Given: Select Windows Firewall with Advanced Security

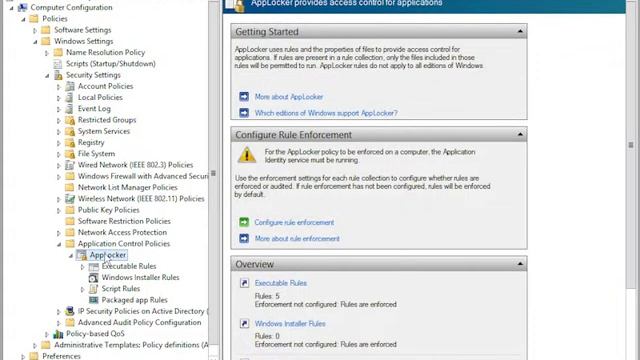Looking at the screenshot, I should [143, 176].
